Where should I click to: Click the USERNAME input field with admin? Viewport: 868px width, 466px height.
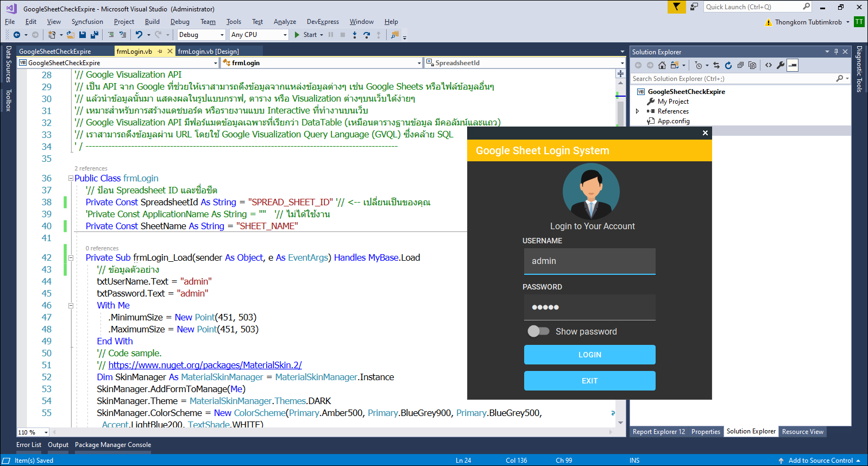[589, 261]
